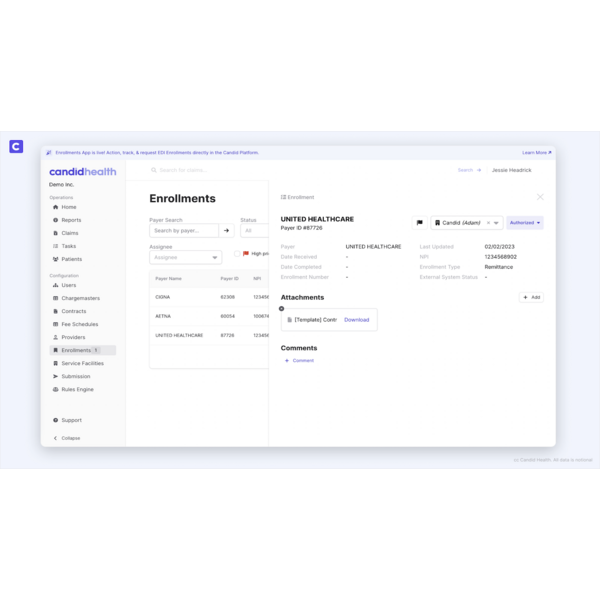Open the Tasks section

68,246
